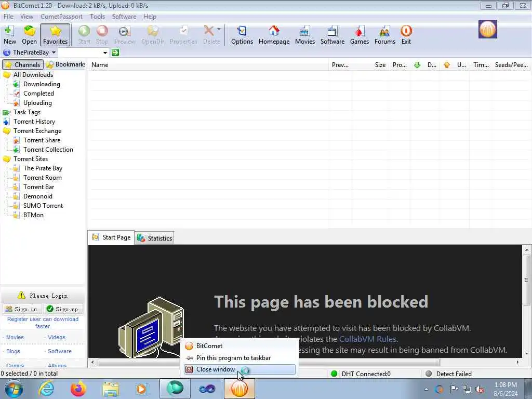
Task: Expand ThePirateBay search engine dropdown
Action: (54, 52)
